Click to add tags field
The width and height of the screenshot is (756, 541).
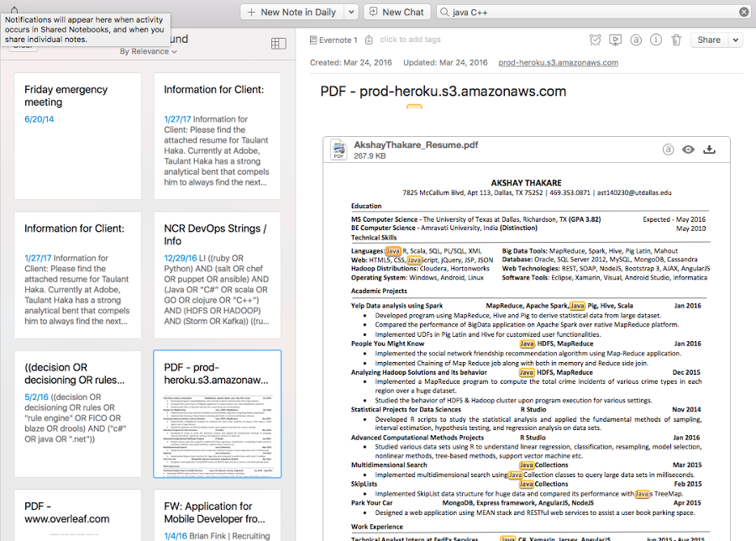point(410,39)
